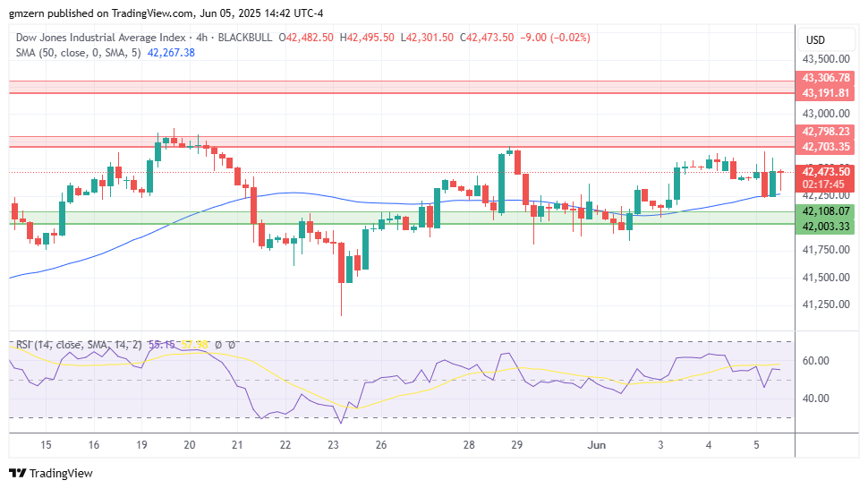Click the 42,798.23 price label
The width and height of the screenshot is (868, 489).
click(x=826, y=132)
